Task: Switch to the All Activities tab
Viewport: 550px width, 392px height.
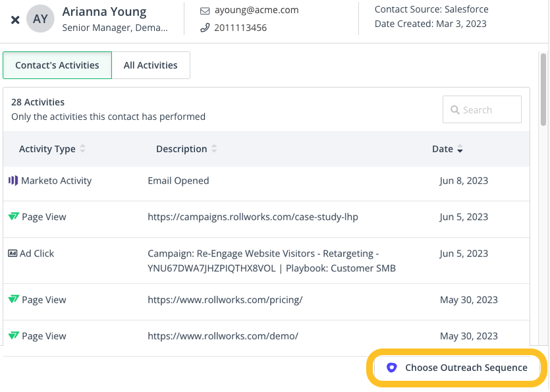Action: 151,65
